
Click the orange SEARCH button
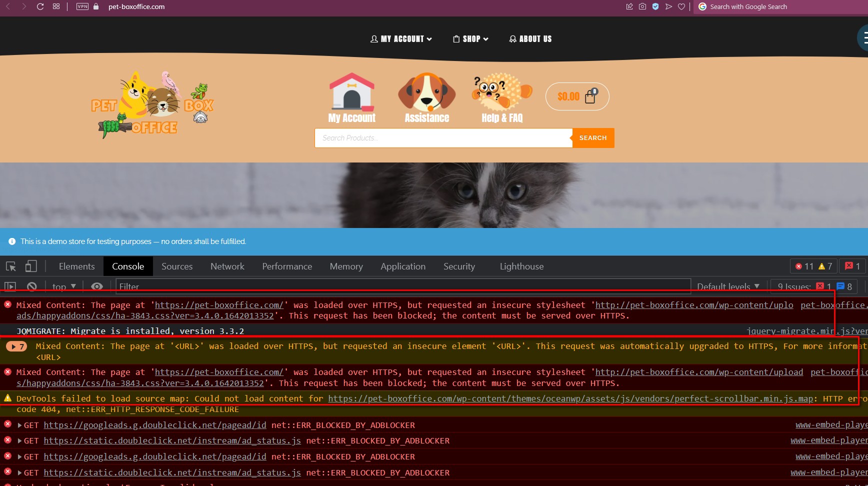[x=593, y=138]
